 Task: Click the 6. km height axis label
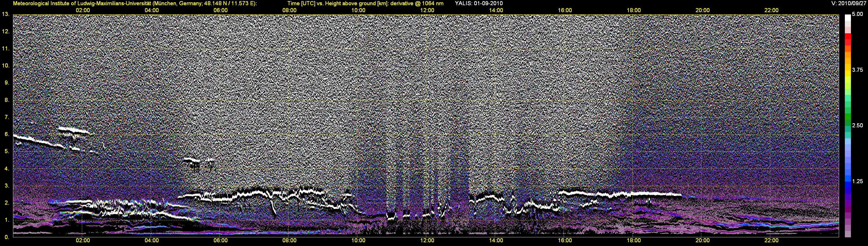(7, 134)
